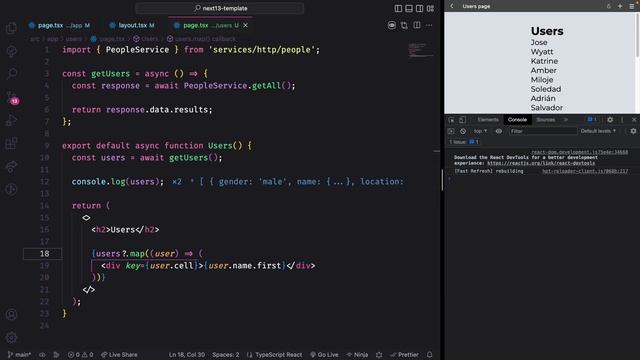Close the page.tsx users tab

point(245,25)
